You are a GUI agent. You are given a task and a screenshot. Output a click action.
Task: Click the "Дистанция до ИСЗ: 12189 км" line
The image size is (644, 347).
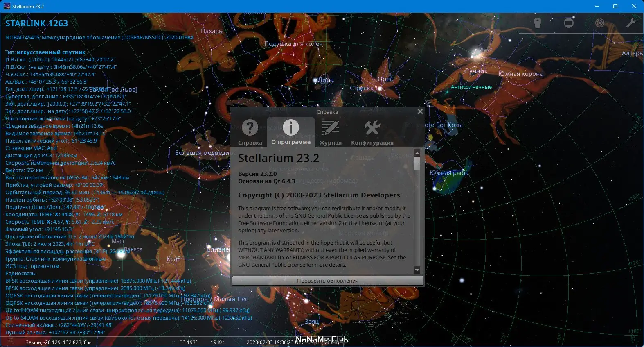[41, 155]
